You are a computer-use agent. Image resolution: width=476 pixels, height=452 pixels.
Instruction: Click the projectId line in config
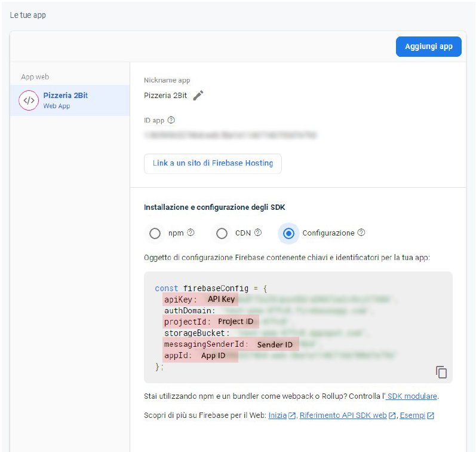pos(226,322)
